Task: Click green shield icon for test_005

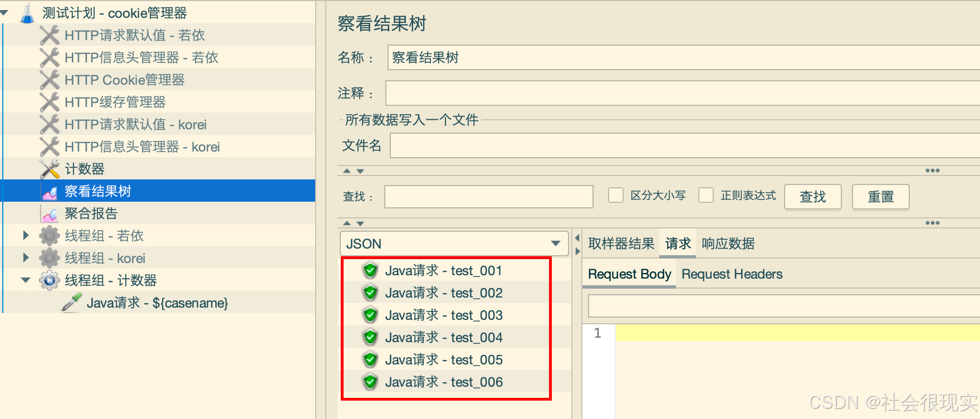Action: click(370, 359)
